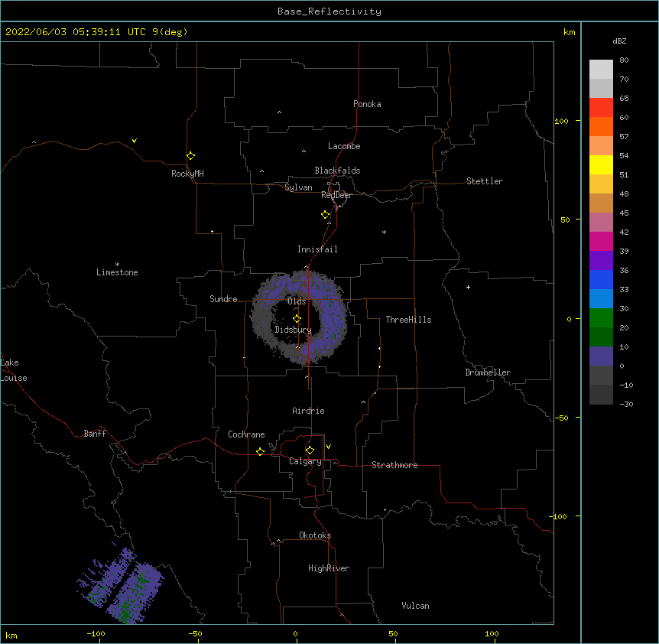Click the Innisfail town label

pyautogui.click(x=317, y=249)
